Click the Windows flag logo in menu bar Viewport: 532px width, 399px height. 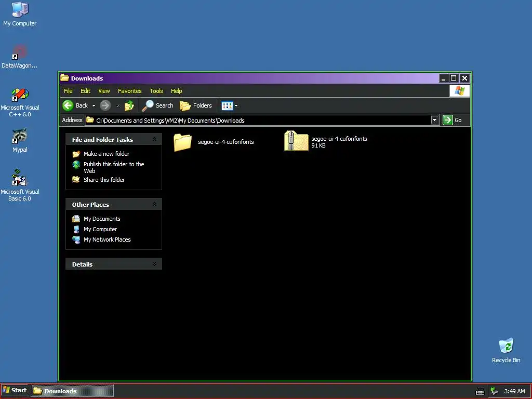click(459, 91)
